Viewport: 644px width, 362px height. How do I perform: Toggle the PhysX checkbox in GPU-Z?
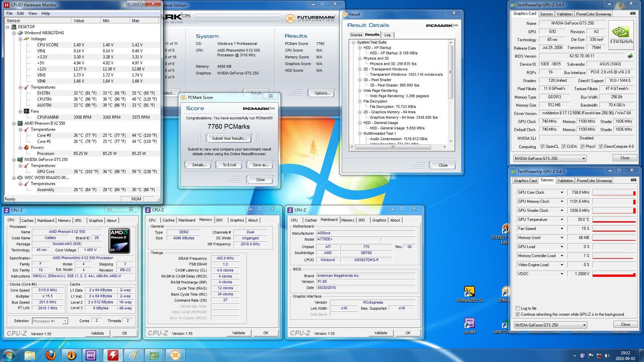[582, 147]
